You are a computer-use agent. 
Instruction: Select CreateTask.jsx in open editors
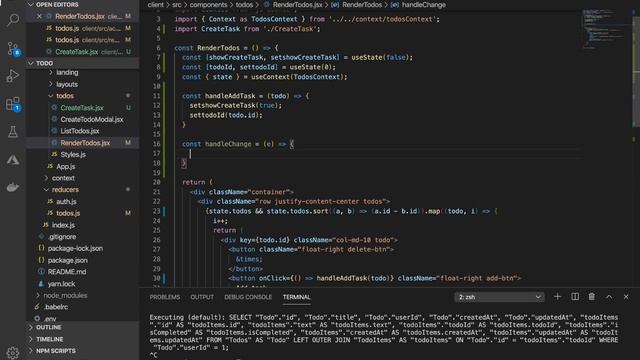click(76, 52)
